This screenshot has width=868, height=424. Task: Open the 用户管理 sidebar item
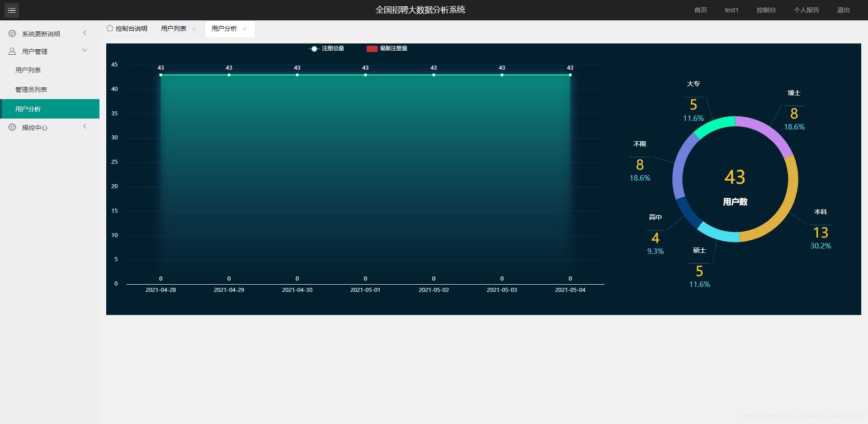point(50,51)
